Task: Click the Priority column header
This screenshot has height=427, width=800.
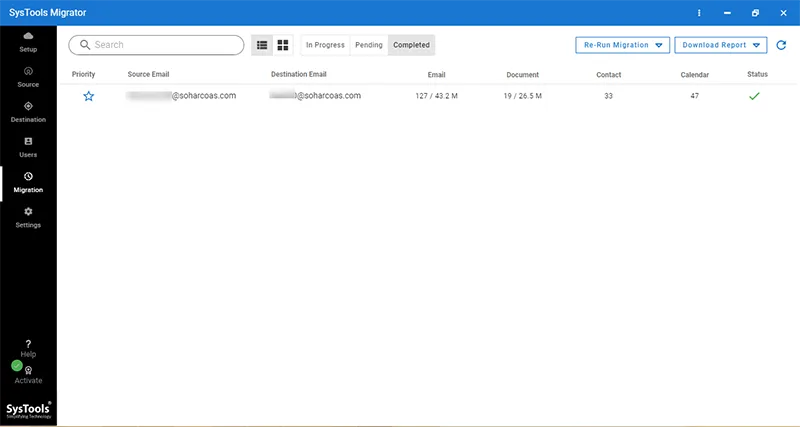Action: click(x=83, y=74)
